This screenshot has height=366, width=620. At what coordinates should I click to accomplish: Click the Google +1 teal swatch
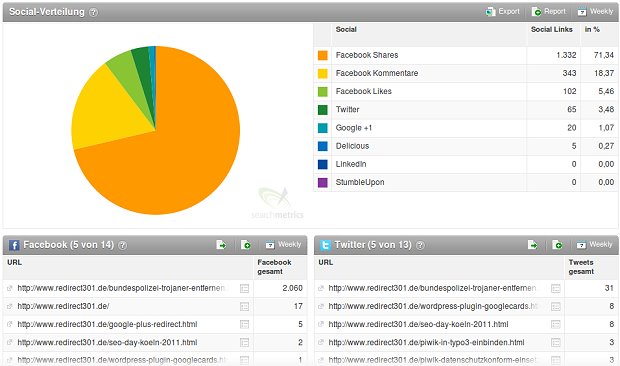tap(323, 128)
